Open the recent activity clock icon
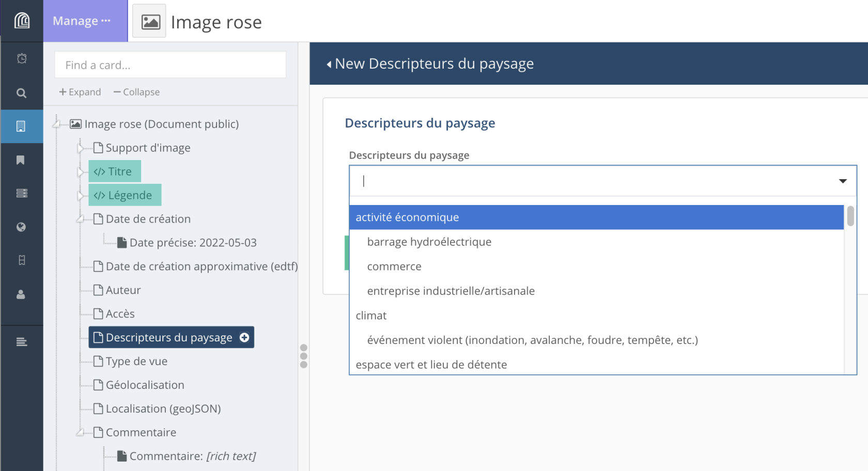Screen dimensions: 868x471 click(22, 58)
